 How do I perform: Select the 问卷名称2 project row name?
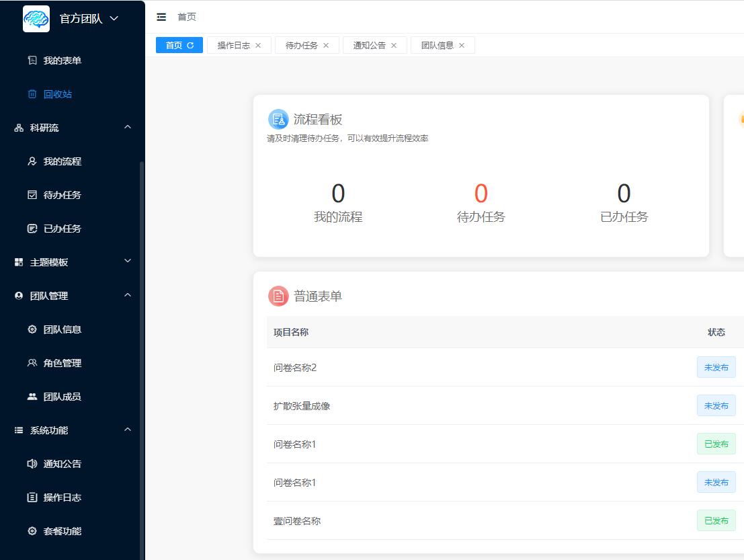(294, 368)
